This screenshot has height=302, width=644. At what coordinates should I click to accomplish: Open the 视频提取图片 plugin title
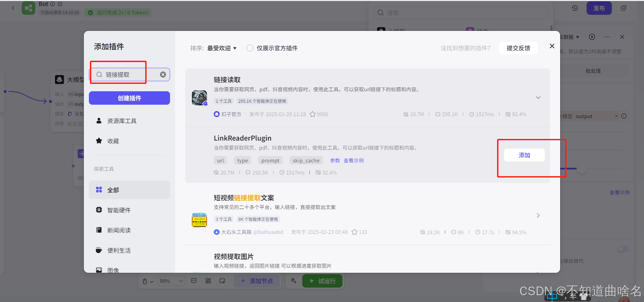(x=233, y=256)
